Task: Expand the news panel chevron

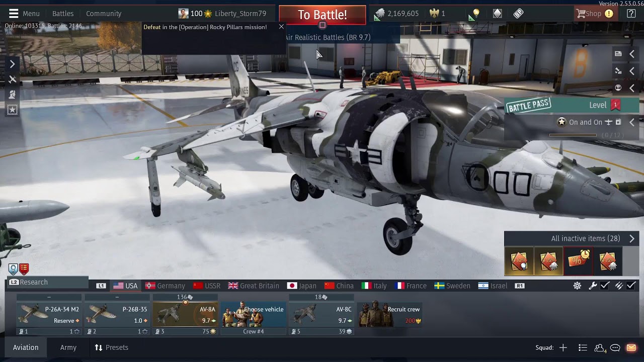Action: [632, 54]
